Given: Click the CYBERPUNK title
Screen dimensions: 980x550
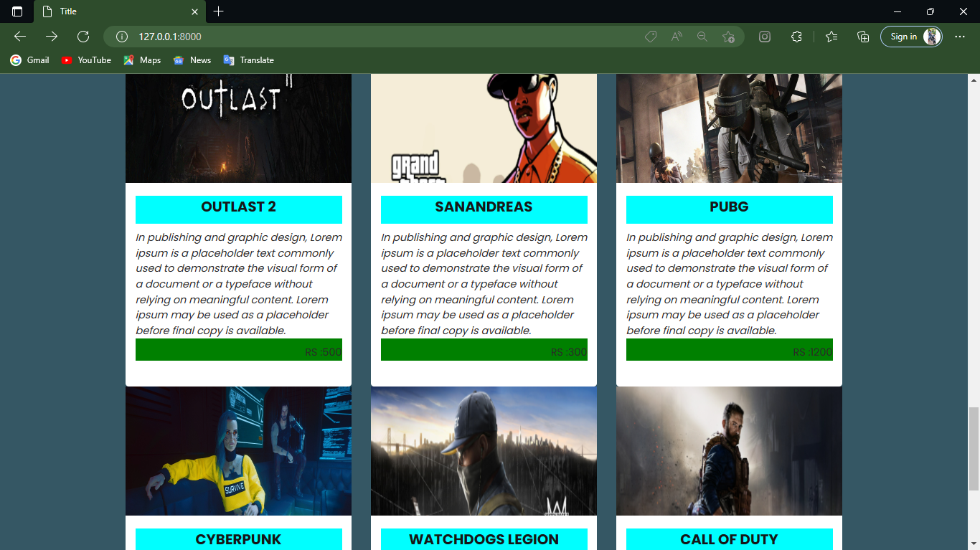Looking at the screenshot, I should [239, 539].
